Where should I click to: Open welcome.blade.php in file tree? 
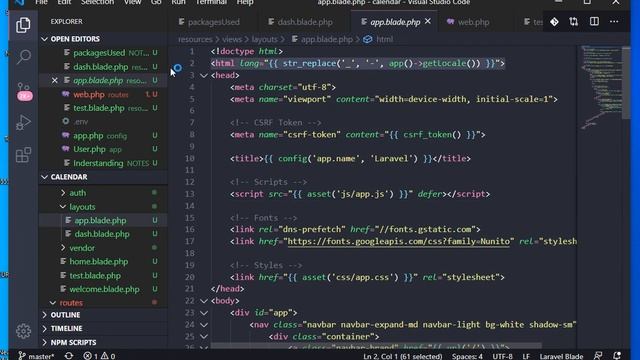click(x=104, y=289)
